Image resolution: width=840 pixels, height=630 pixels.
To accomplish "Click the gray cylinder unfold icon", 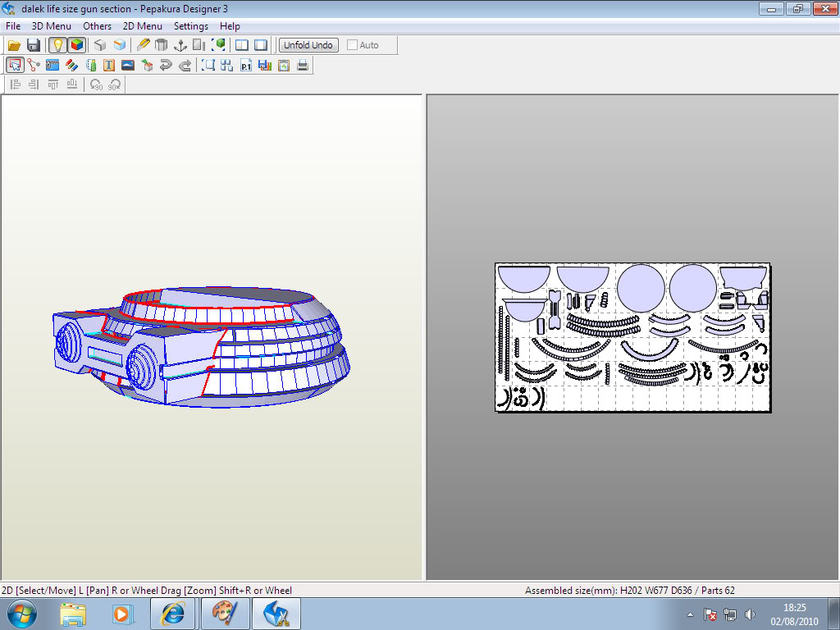I will (x=162, y=45).
